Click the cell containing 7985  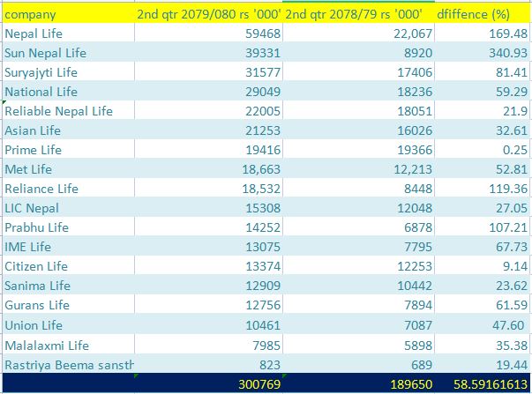[209, 345]
